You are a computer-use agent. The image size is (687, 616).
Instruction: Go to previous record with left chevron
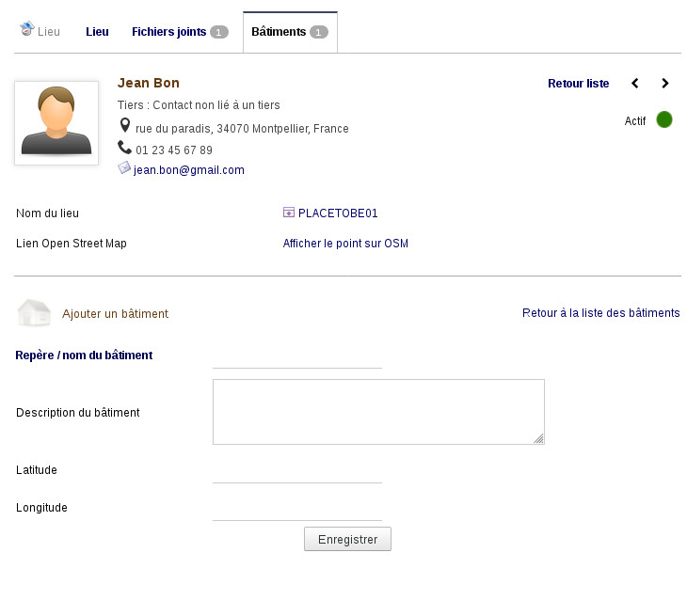(635, 83)
